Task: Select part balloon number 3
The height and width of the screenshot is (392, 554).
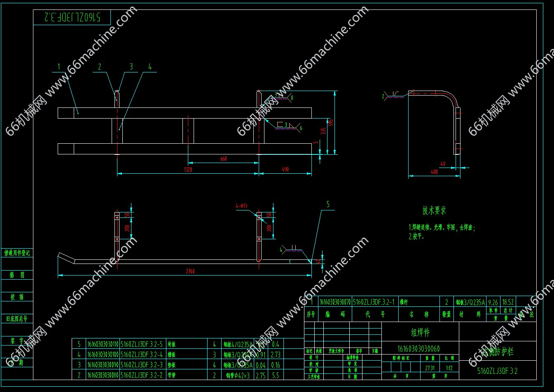Action: 131,67
